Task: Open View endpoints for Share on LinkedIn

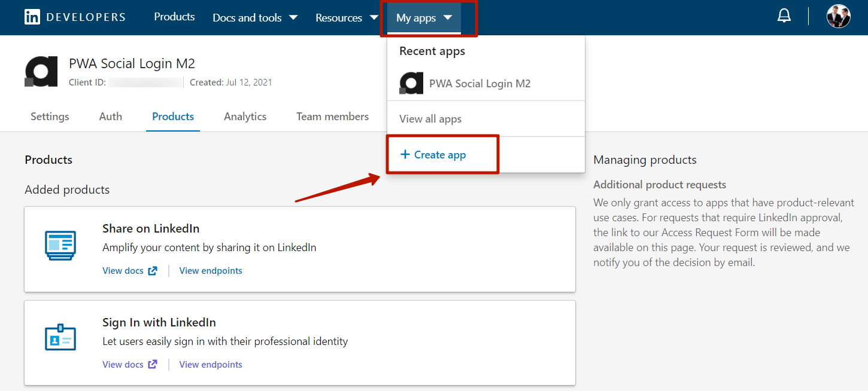Action: tap(211, 271)
